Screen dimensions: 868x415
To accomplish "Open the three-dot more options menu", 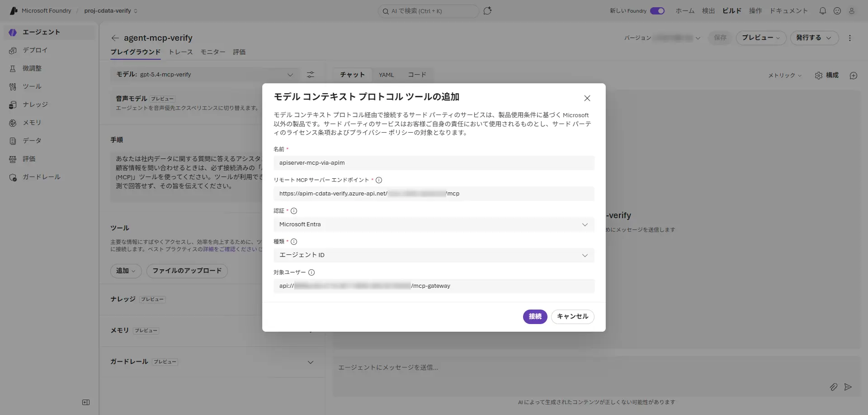I will pos(850,38).
